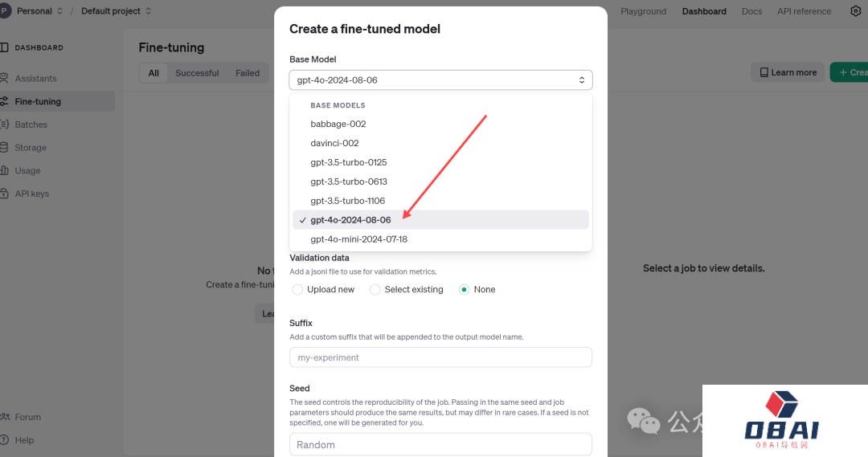
Task: Open the Batches sidebar item
Action: pos(31,124)
